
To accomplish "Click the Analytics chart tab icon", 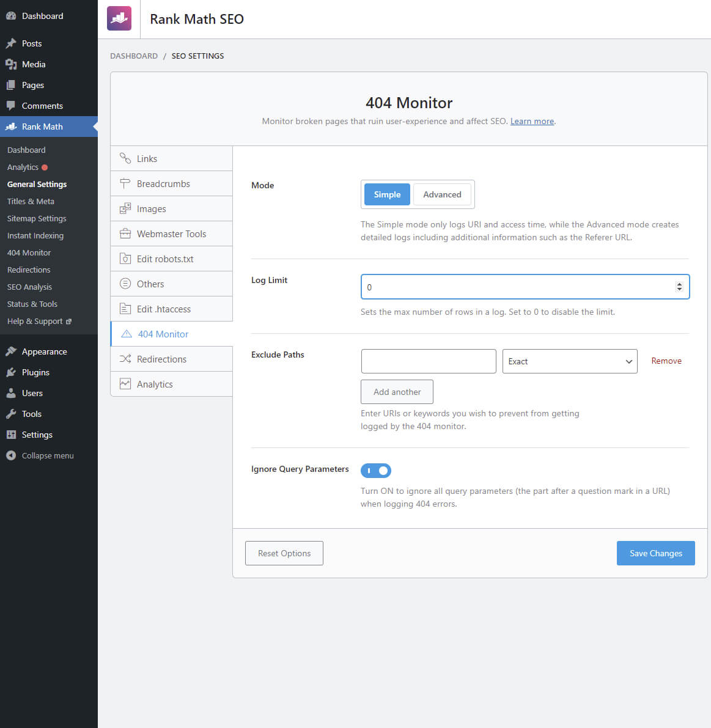I will coord(125,384).
